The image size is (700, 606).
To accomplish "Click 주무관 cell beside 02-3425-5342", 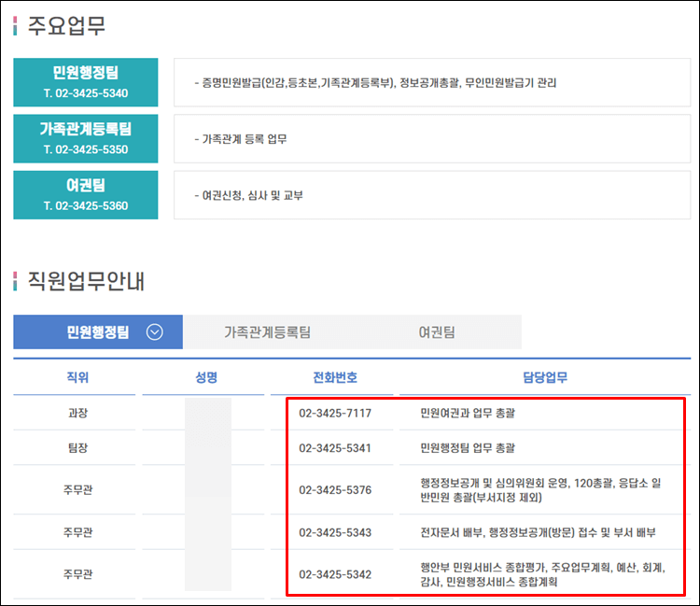I will tap(77, 574).
